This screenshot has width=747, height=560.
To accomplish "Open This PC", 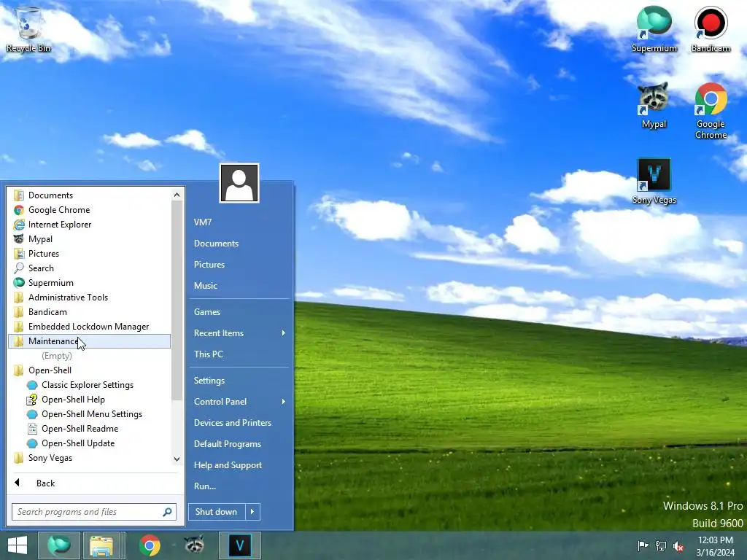I will click(239, 354).
